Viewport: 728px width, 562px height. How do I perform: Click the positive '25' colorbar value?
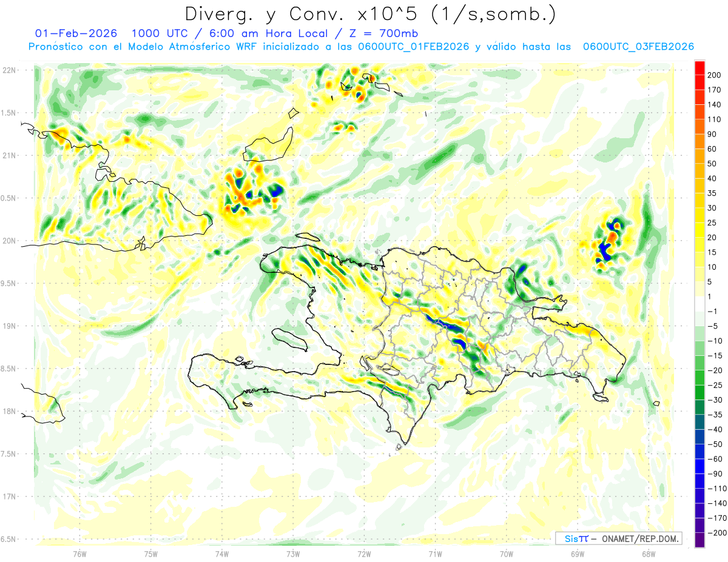(713, 223)
